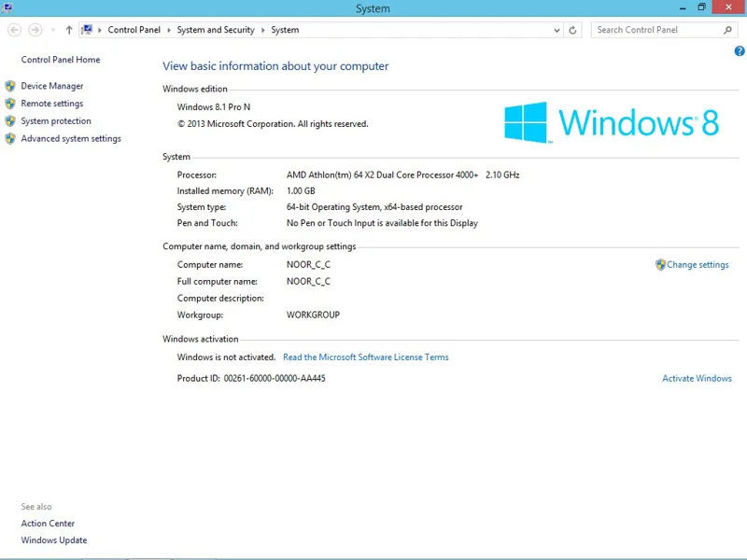The width and height of the screenshot is (747, 560).
Task: Click the shield icon beside Device Manager
Action: point(10,86)
